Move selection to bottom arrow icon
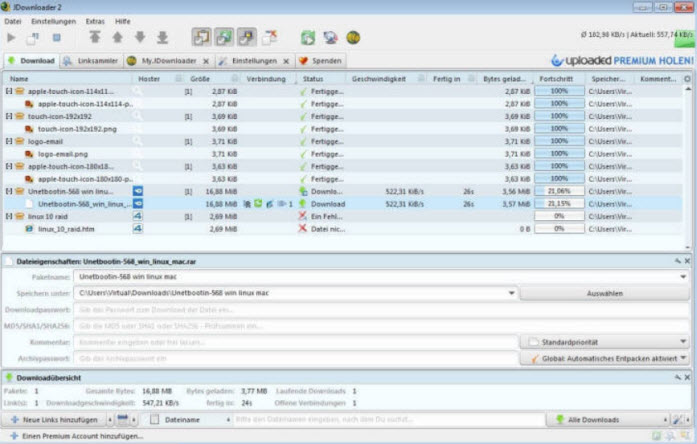 point(163,37)
